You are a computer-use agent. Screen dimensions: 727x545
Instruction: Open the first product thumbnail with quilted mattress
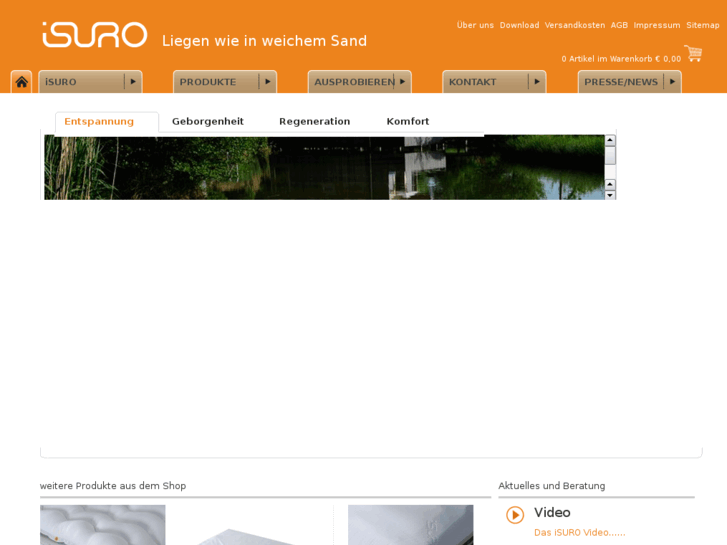tap(102, 525)
